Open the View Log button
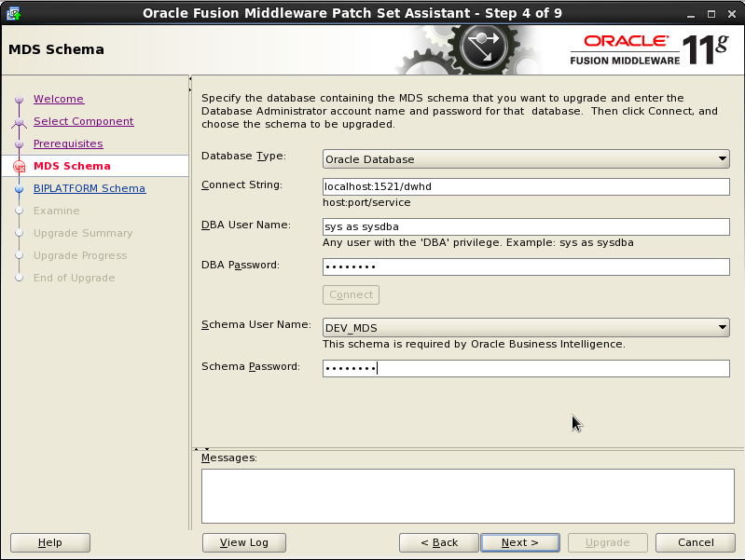745x560 pixels. click(x=243, y=542)
